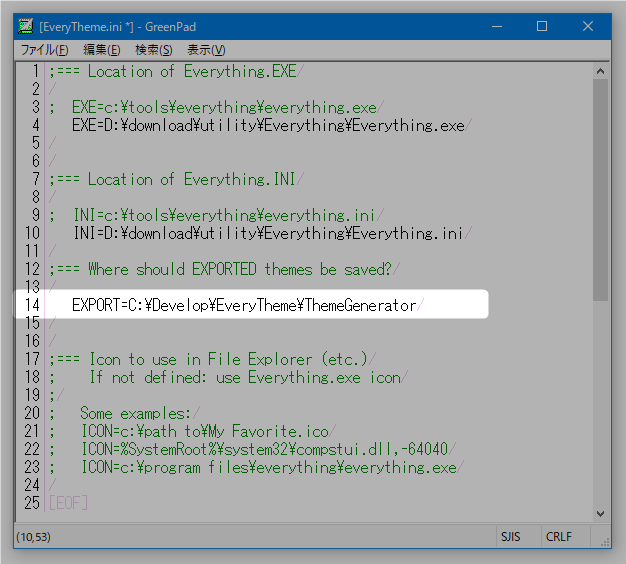
Task: Click the vertical scrollbar thumb
Action: coord(600,190)
